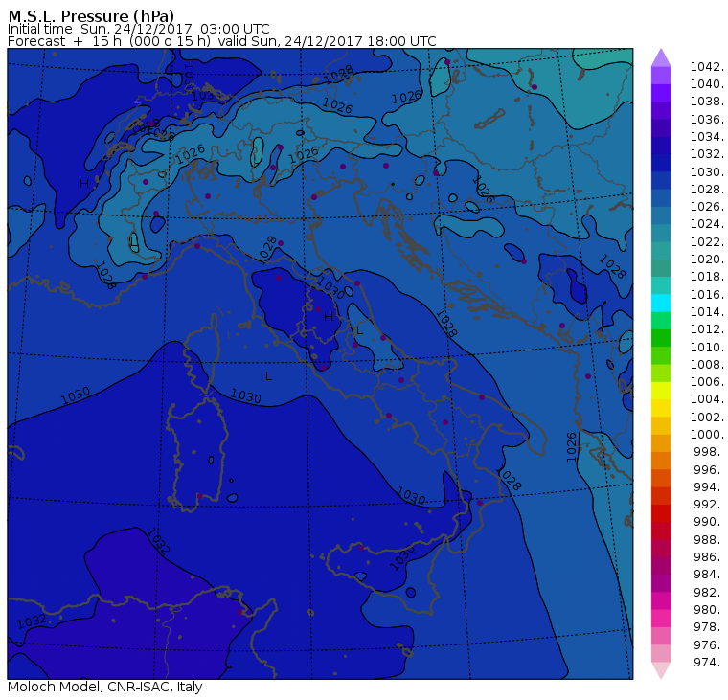Screen dimensions: 728x700
Task: Click legend value 986.
Action: click(x=709, y=556)
